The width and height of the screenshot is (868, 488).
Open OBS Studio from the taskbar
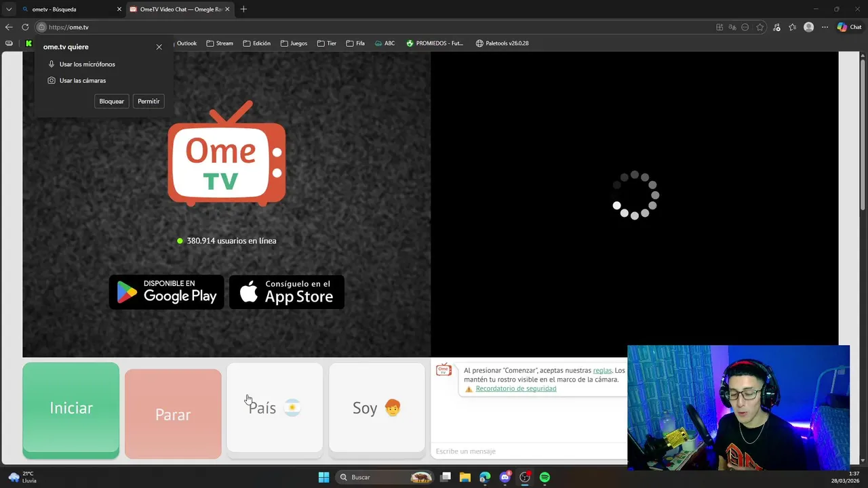click(525, 477)
